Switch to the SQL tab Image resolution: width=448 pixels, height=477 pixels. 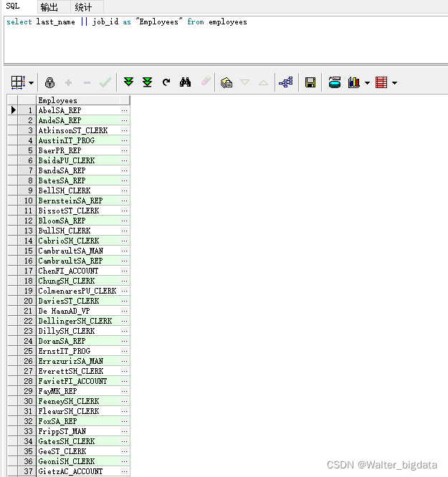(x=13, y=6)
